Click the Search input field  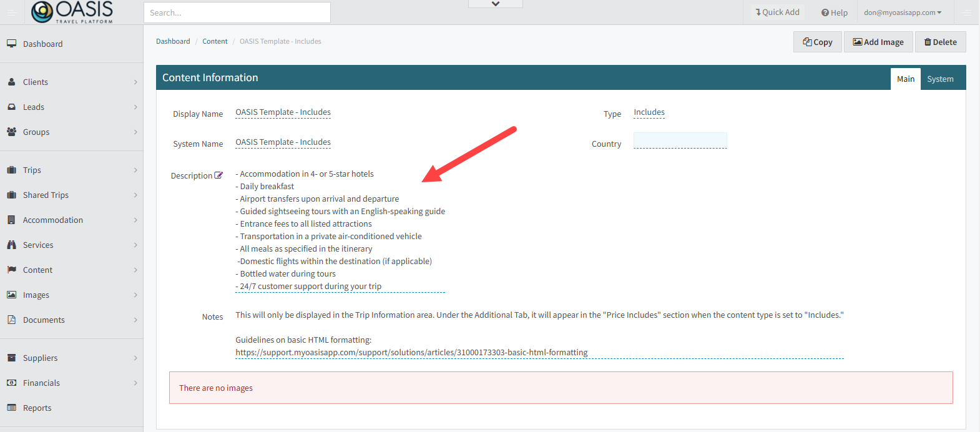(x=237, y=12)
